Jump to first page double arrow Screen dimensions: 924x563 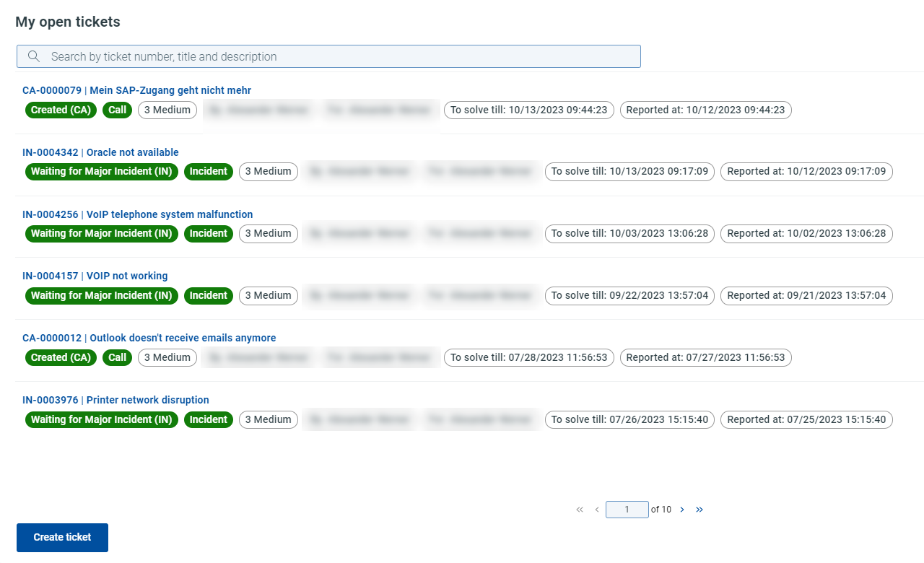click(580, 510)
